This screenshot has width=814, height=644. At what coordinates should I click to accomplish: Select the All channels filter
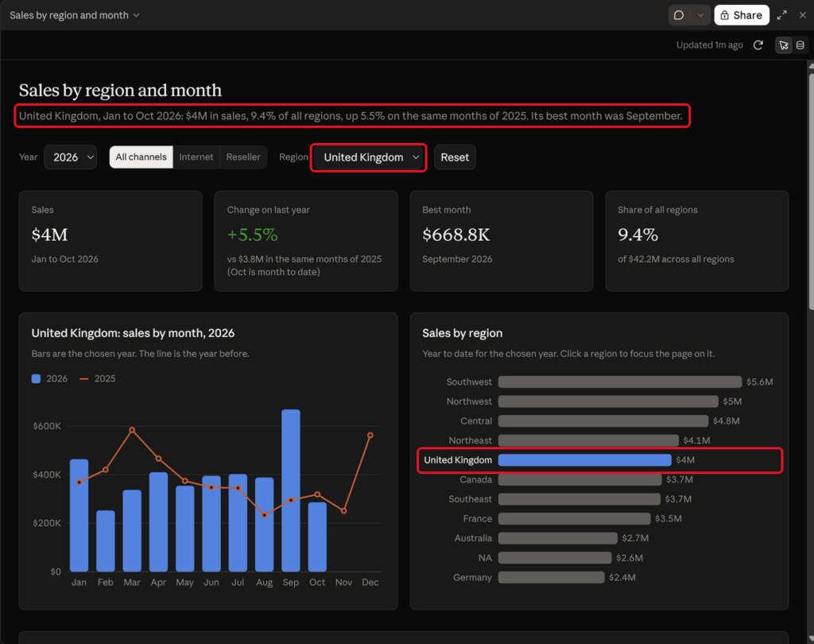tap(141, 157)
